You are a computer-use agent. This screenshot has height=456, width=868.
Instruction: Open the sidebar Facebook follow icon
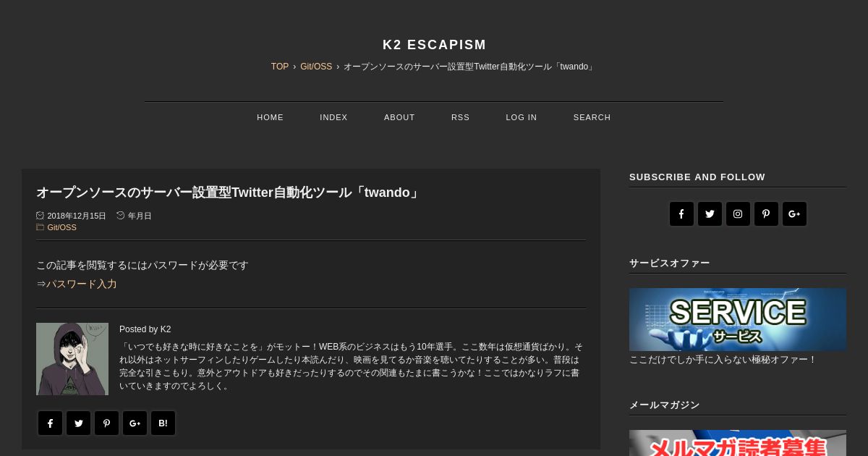click(x=681, y=214)
